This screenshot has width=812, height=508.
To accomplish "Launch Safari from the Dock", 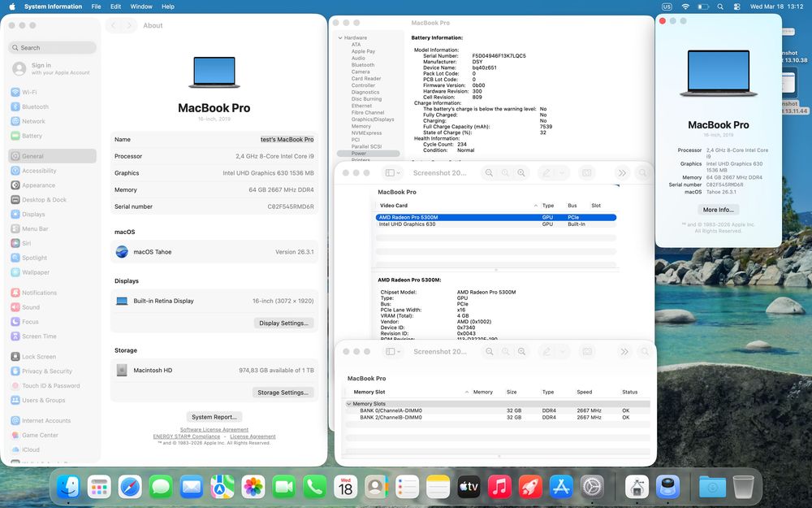I will [x=130, y=487].
